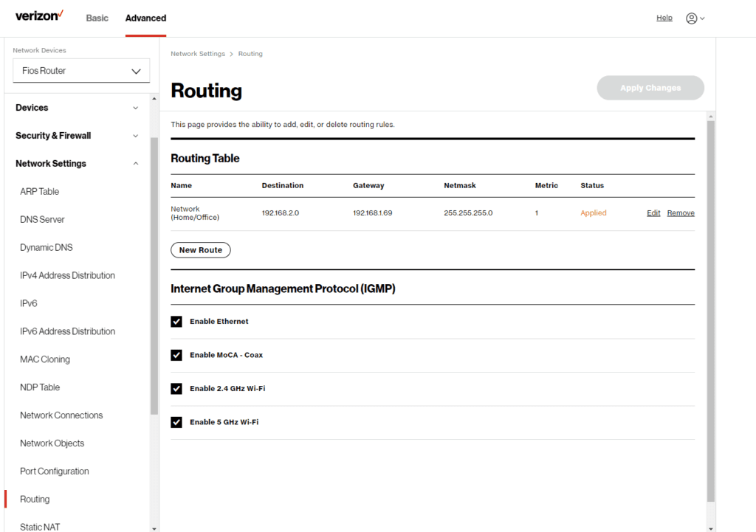Open DNS Server in sidebar
This screenshot has height=532, width=756.
click(x=42, y=219)
